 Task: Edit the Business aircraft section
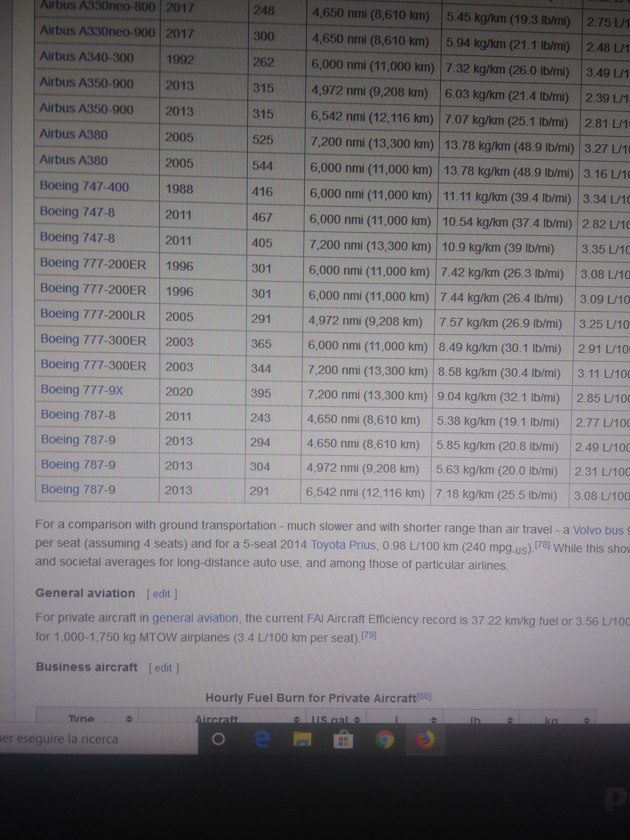coord(164,668)
